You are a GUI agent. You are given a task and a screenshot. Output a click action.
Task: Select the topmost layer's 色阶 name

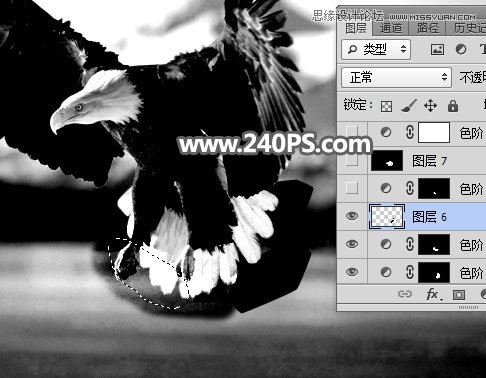(471, 133)
